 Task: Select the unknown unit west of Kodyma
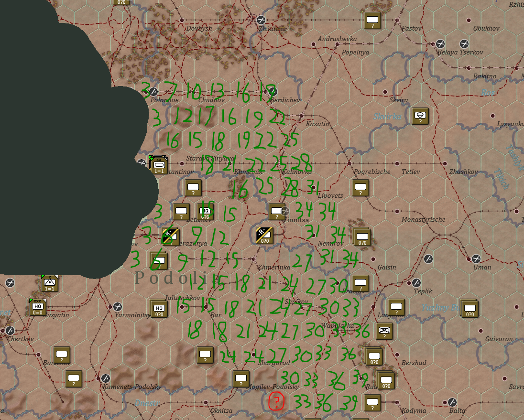[x=372, y=403]
